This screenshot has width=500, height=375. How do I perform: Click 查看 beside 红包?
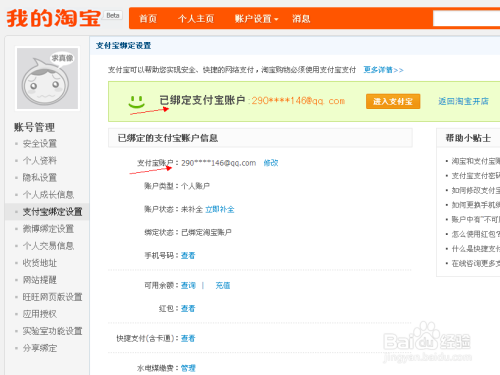[x=188, y=308]
